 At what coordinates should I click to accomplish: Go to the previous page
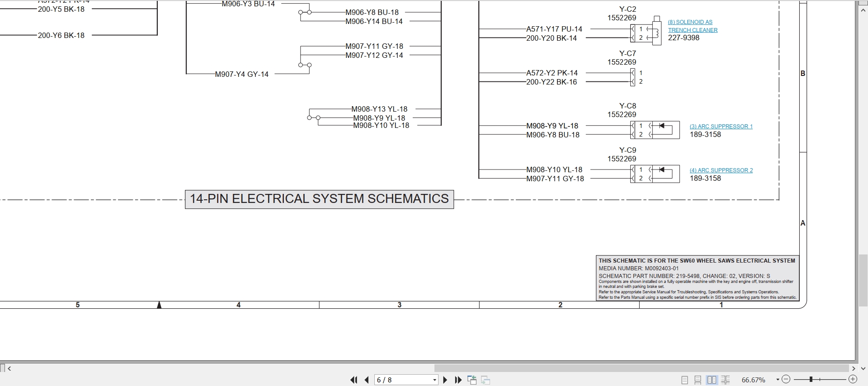[x=367, y=380]
